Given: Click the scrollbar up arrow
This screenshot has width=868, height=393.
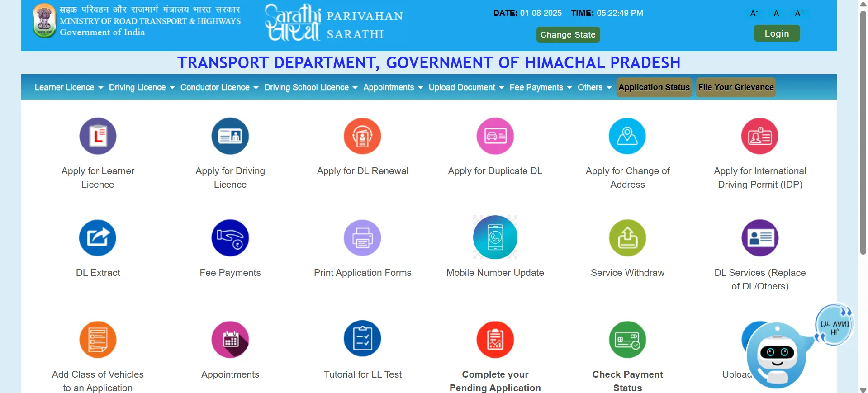Looking at the screenshot, I should point(863,4).
